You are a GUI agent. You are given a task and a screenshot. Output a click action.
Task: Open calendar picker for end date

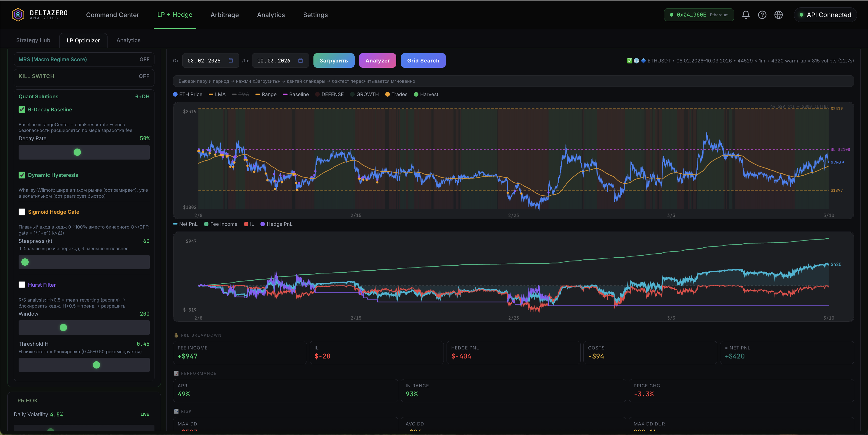(x=301, y=61)
